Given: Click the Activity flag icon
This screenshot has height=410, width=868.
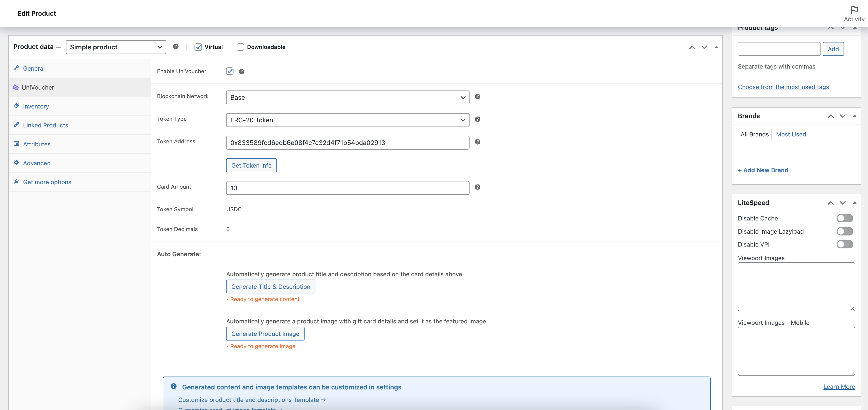Looking at the screenshot, I should (854, 10).
